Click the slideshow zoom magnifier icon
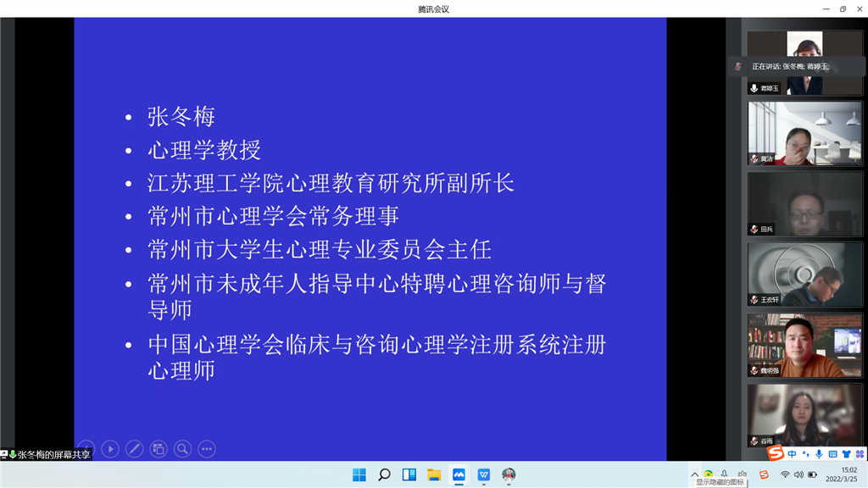The image size is (868, 488). pos(183,449)
